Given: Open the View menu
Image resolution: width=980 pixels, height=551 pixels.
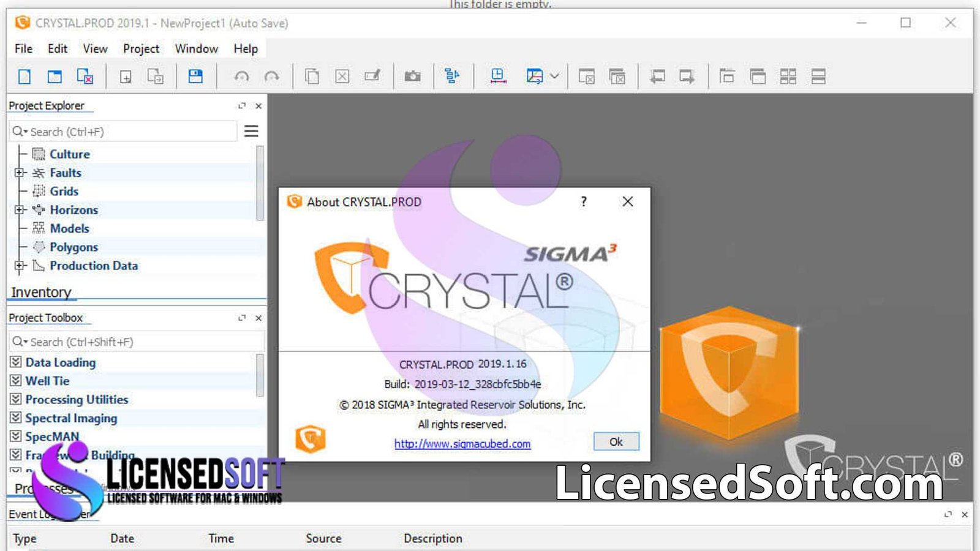Looking at the screenshot, I should [x=95, y=48].
